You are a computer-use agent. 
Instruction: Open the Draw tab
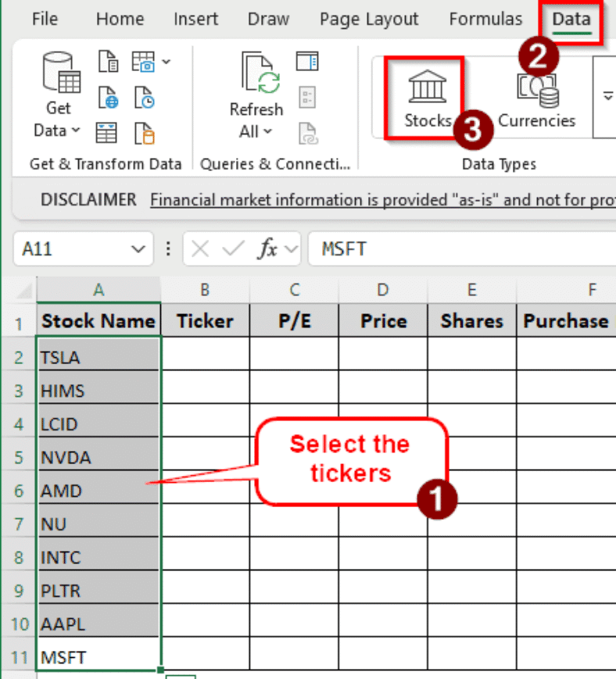(268, 19)
